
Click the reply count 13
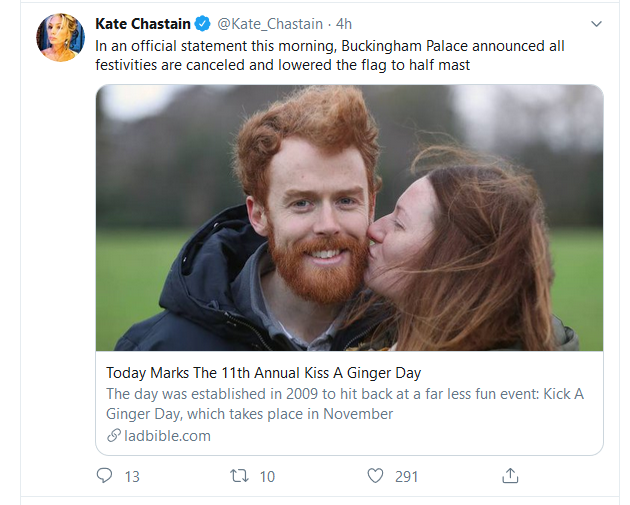132,477
